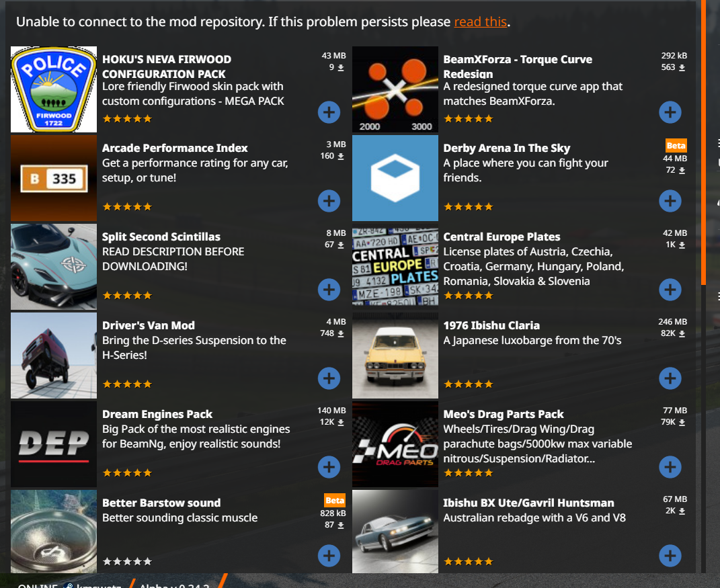Click the plus icon for Derby Arena In The Sky
This screenshot has width=720, height=588.
click(670, 201)
